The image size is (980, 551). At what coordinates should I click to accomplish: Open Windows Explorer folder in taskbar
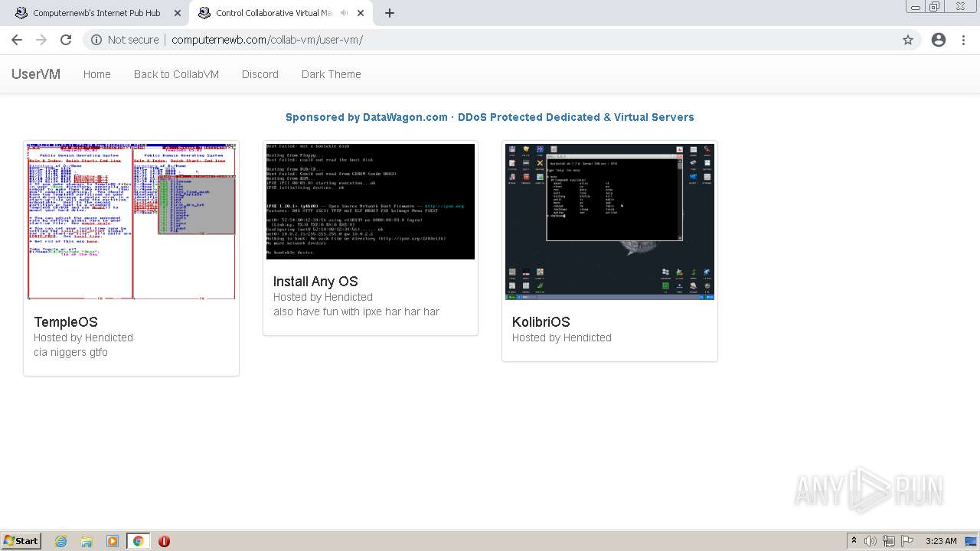coord(87,541)
